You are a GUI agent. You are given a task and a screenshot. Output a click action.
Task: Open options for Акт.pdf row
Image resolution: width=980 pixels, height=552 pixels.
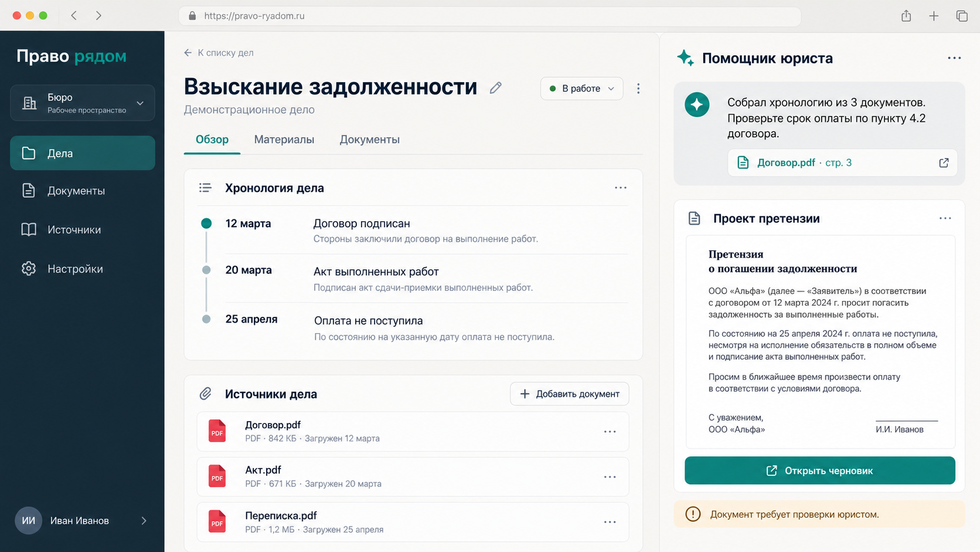tap(610, 477)
